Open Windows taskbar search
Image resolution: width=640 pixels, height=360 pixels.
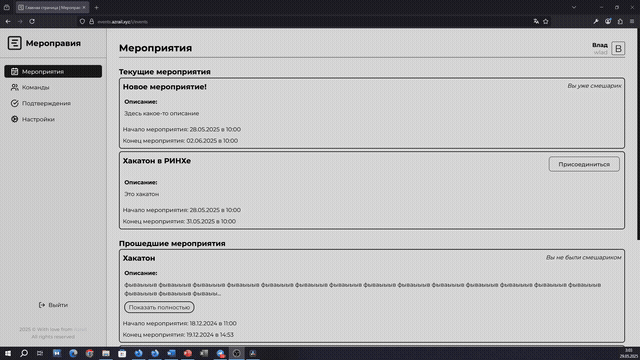[x=24, y=353]
